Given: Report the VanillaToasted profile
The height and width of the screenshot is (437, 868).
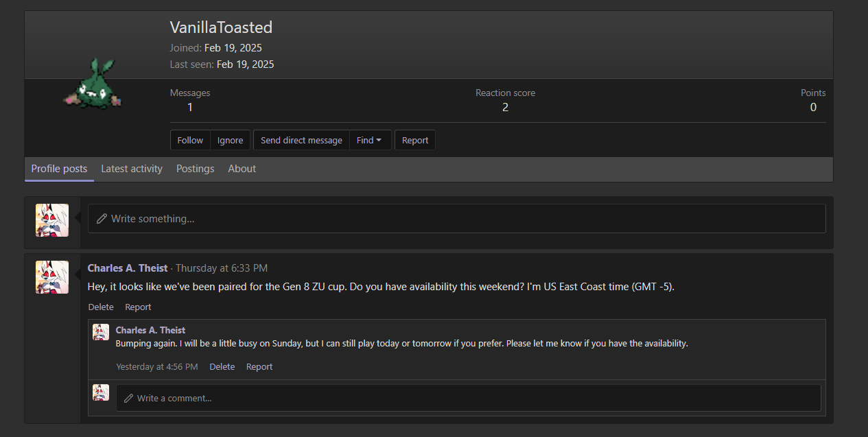Looking at the screenshot, I should (414, 140).
